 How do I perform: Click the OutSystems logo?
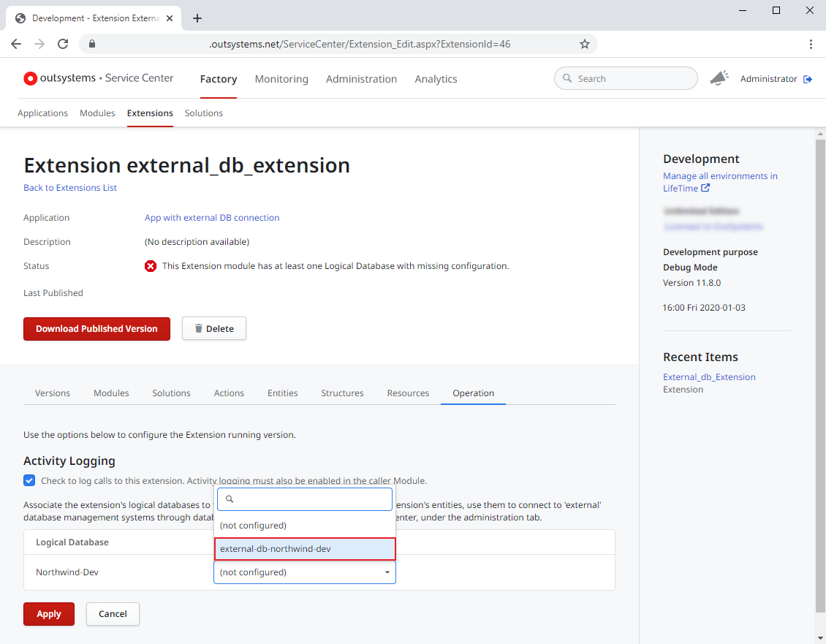tap(30, 78)
